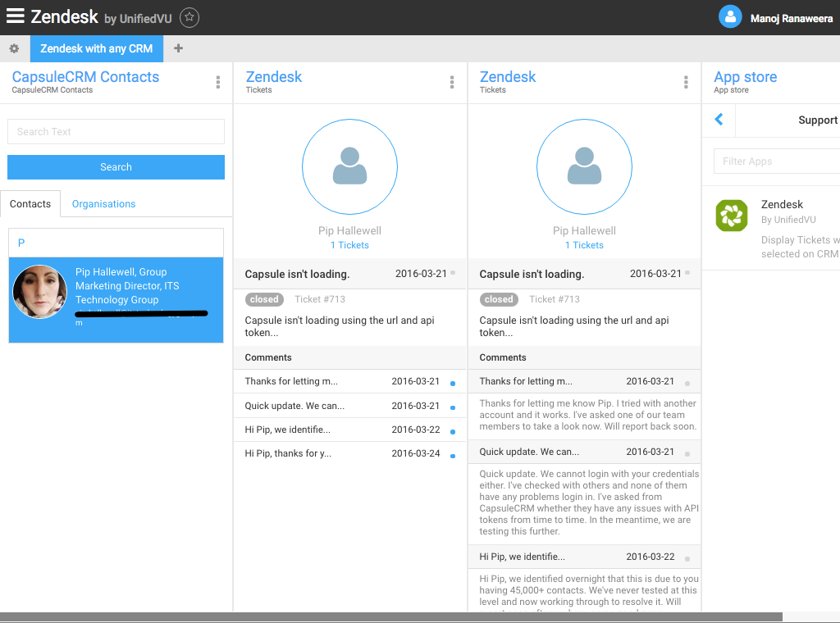The image size is (840, 623).
Task: Open first Zendesk panel kebab menu
Action: click(452, 82)
